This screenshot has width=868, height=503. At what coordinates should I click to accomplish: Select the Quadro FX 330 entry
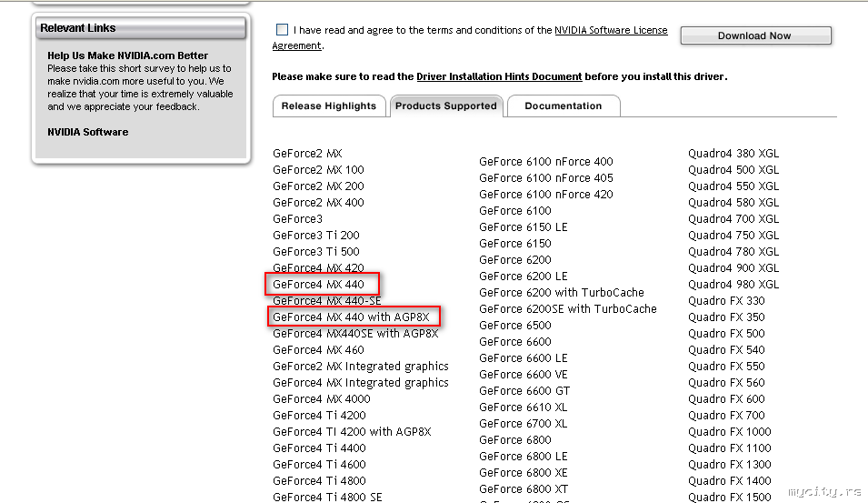pyautogui.click(x=726, y=300)
